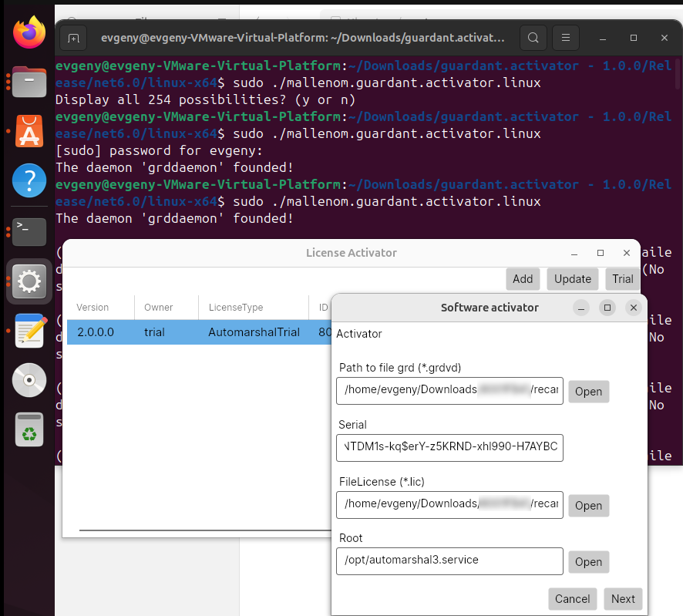Open Text Editor from the dock

click(x=29, y=331)
